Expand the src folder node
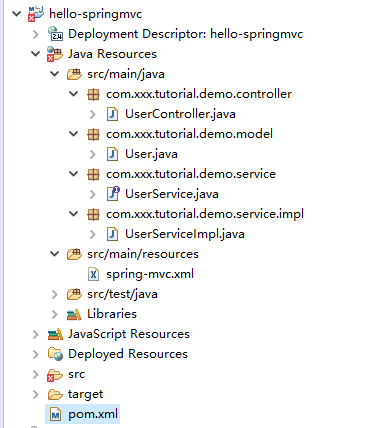 36,374
